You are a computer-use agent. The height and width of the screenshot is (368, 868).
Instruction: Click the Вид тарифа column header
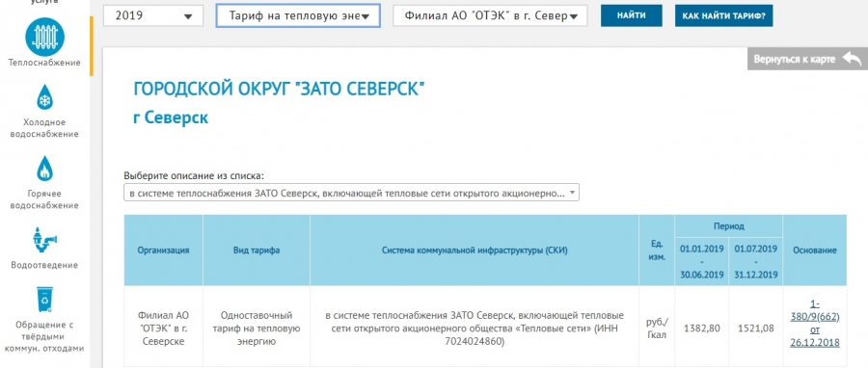(x=257, y=250)
